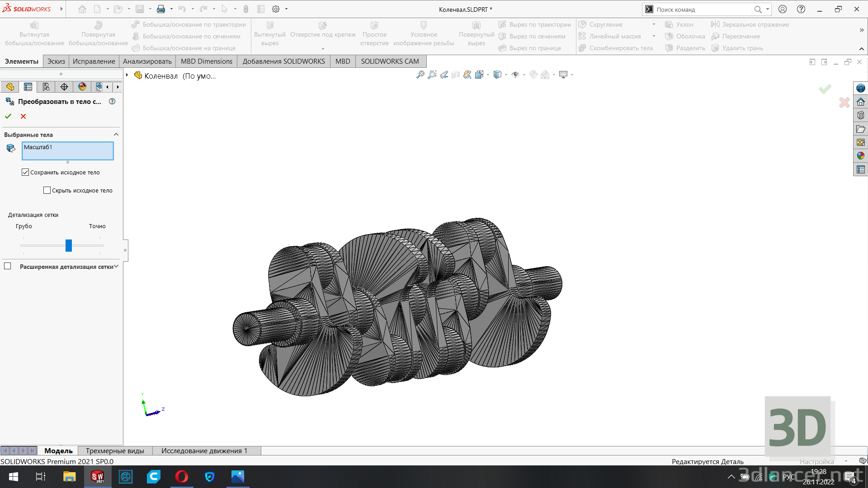Accept with the green checkmark in graphics corner
This screenshot has height=488, width=868.
[825, 89]
